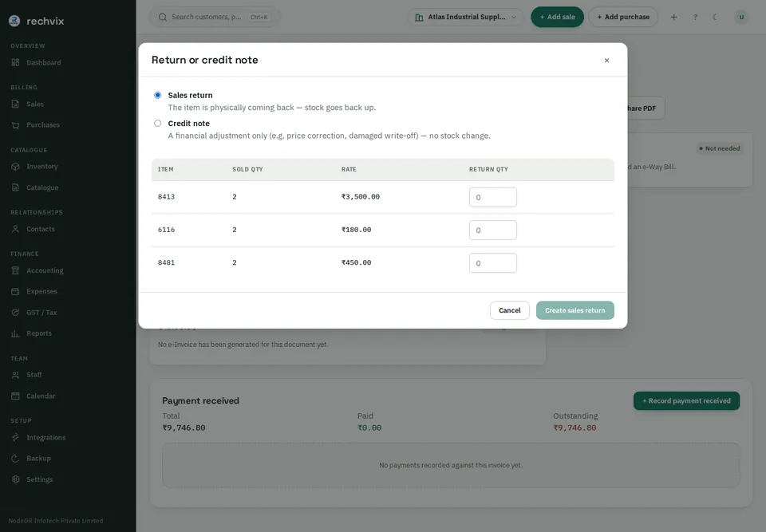
Task: Click the Integrations plug icon
Action: click(x=16, y=437)
